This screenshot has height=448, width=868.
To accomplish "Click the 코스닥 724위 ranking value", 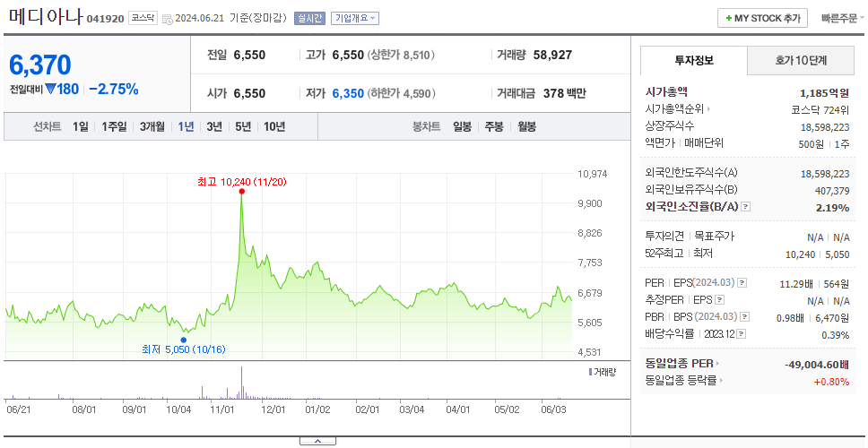I will pos(820,109).
